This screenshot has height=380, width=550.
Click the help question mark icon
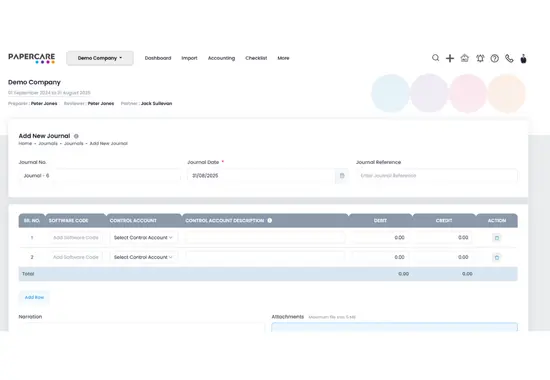coord(495,58)
